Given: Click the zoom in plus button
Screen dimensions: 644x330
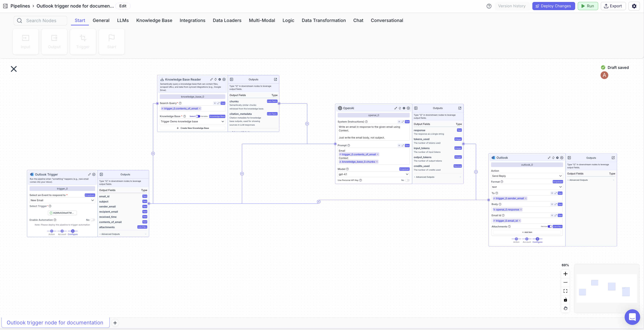Looking at the screenshot, I should (x=565, y=274).
